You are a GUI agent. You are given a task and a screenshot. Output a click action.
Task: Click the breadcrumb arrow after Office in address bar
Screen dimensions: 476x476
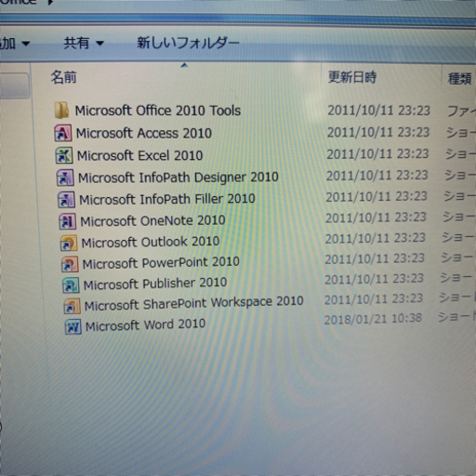click(50, 3)
